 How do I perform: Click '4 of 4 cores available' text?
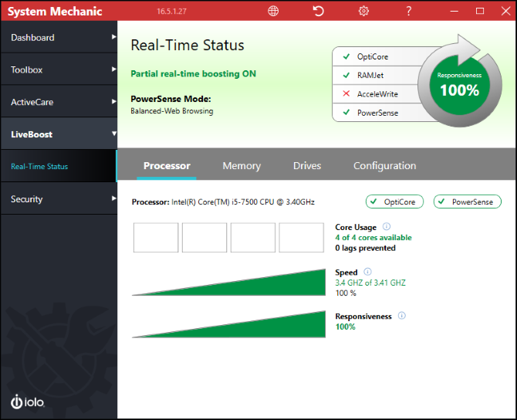click(373, 238)
